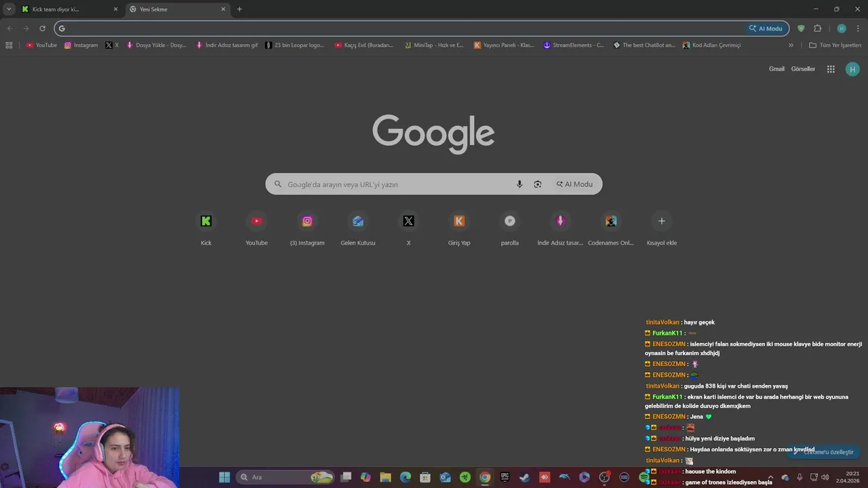Open the shield extension icon
This screenshot has width=868, height=488.
tap(801, 28)
